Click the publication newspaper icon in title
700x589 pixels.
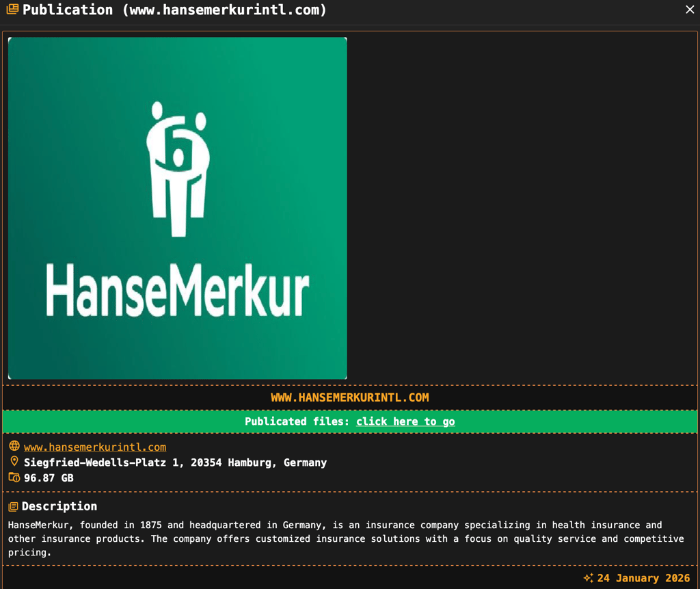click(x=12, y=9)
